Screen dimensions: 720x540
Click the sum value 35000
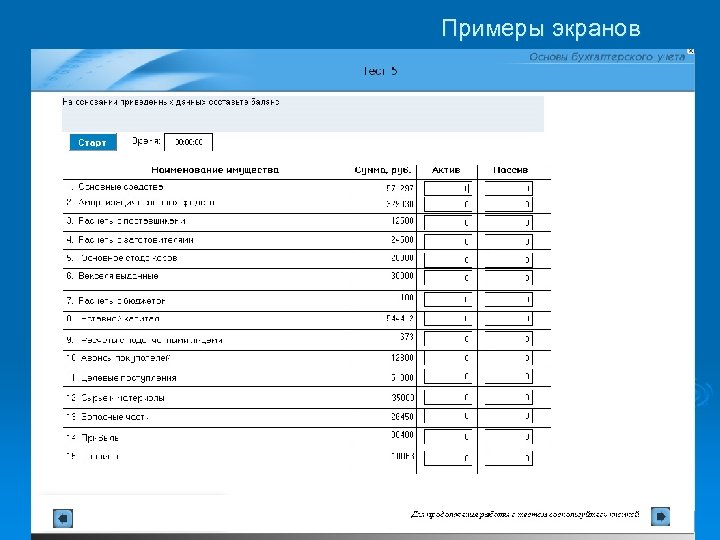pyautogui.click(x=402, y=397)
